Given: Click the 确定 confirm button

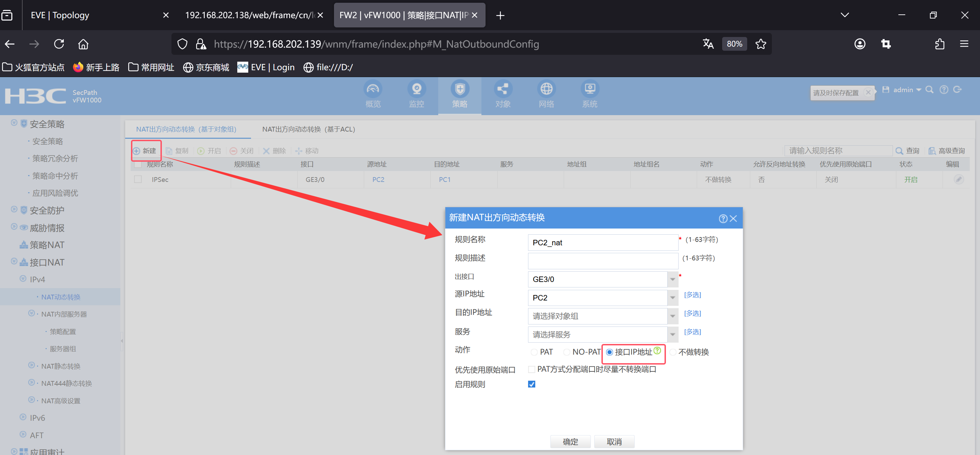Looking at the screenshot, I should click(570, 442).
